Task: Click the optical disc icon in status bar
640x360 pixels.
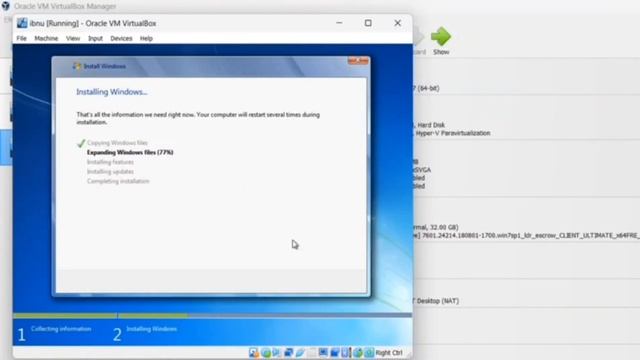Action: pos(266,353)
